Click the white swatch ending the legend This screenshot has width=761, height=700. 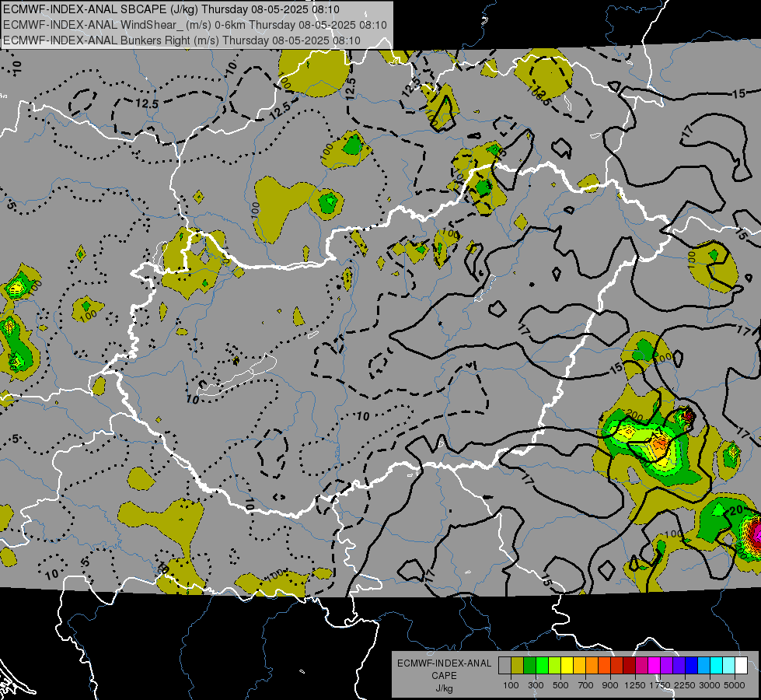pos(741,666)
